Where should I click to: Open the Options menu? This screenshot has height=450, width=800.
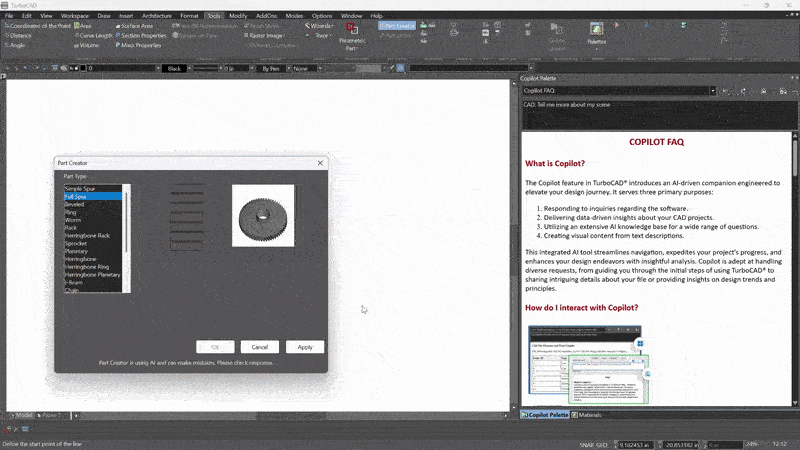pos(321,16)
